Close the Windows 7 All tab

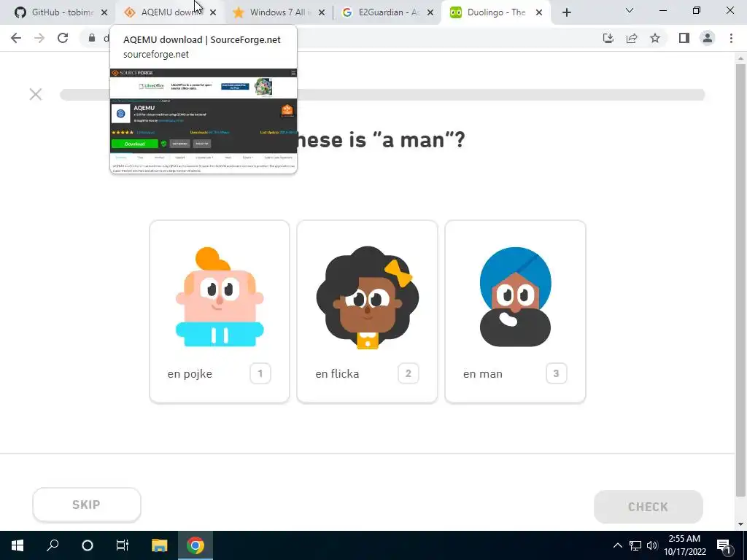pyautogui.click(x=322, y=13)
